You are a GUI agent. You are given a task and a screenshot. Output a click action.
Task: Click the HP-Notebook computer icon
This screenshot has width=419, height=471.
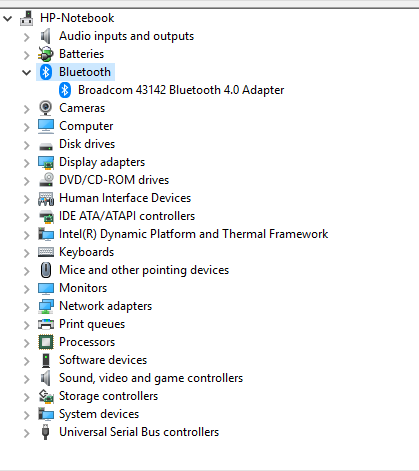(x=27, y=18)
